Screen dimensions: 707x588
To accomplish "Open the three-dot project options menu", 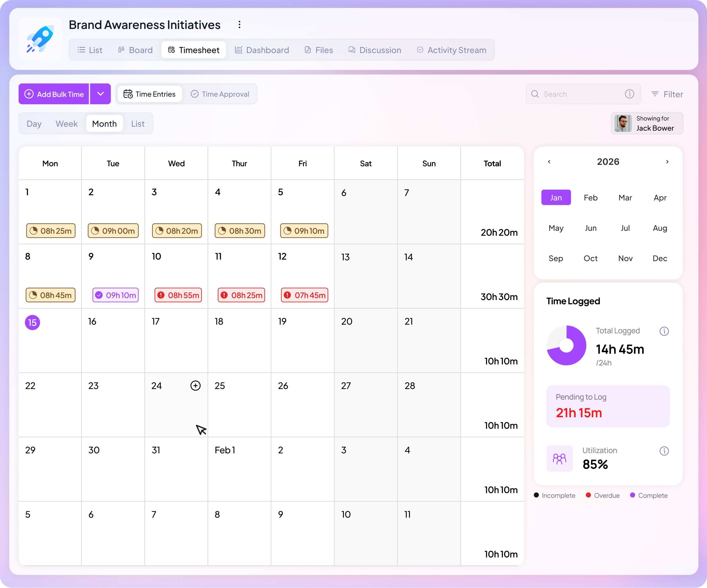I will [x=239, y=24].
